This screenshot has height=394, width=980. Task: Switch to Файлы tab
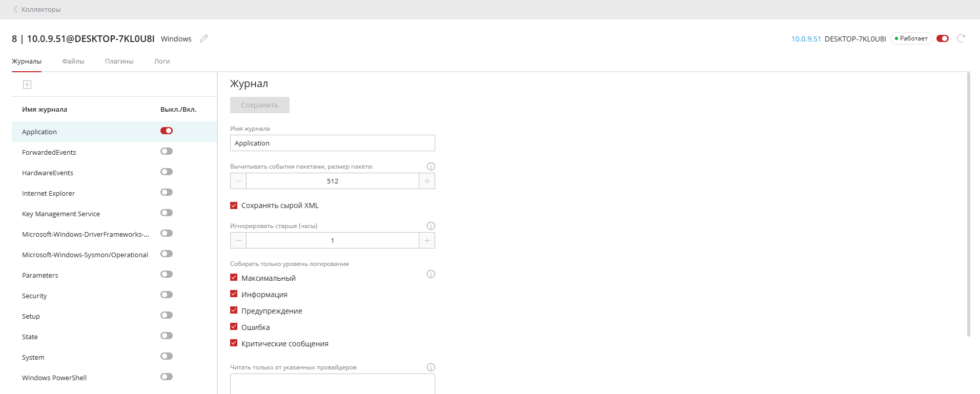pos(73,61)
